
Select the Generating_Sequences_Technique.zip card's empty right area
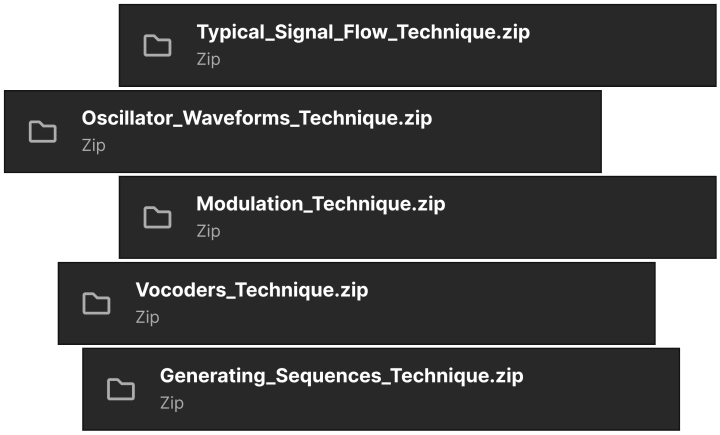pos(604,389)
